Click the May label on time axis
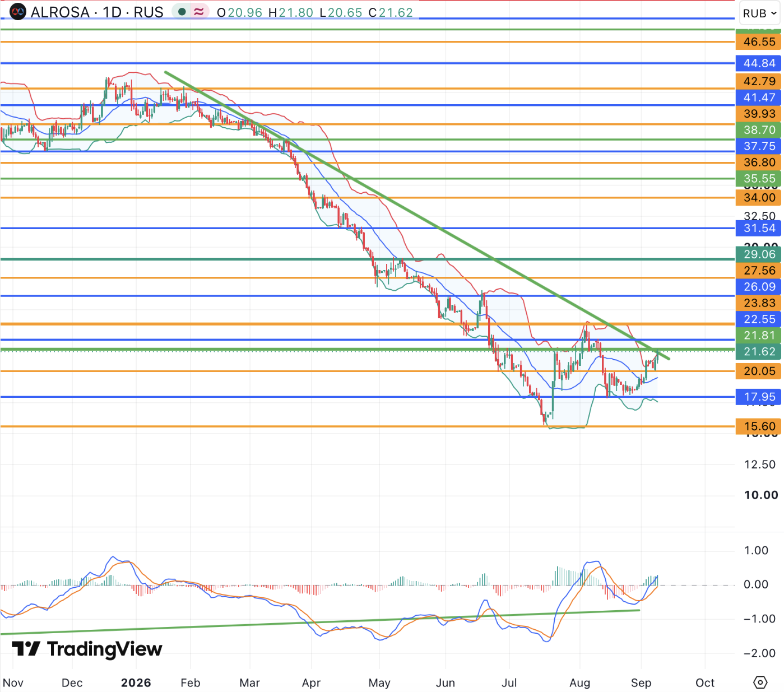784x692 pixels. tap(379, 682)
